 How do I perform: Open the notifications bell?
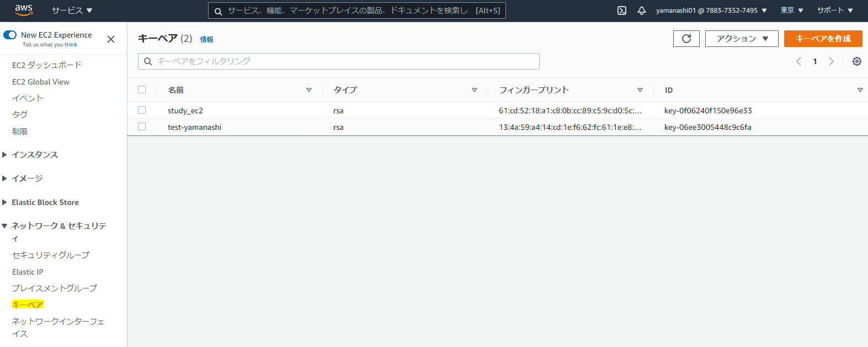point(642,10)
